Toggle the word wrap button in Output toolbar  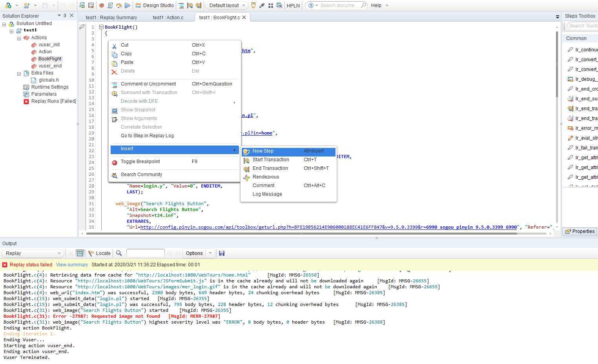pos(80,253)
